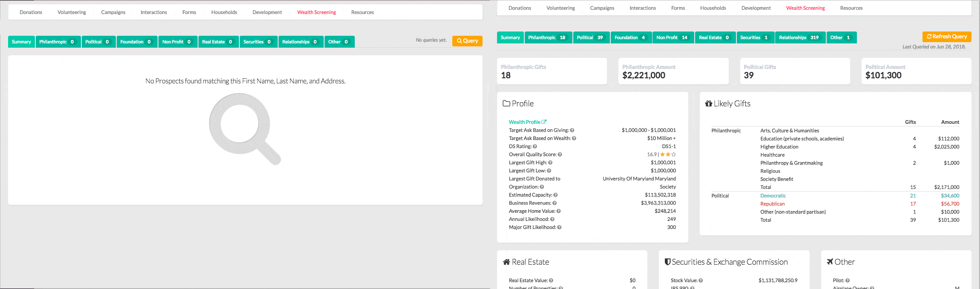
Task: Click the Stock Value figure $1,131,788,250.9
Action: [x=778, y=280]
